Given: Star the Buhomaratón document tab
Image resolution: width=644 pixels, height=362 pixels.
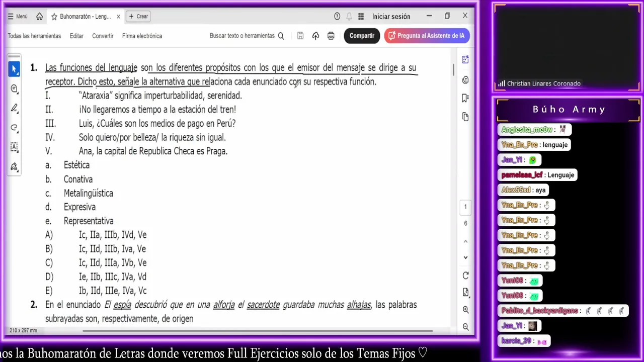Looking at the screenshot, I should point(54,17).
